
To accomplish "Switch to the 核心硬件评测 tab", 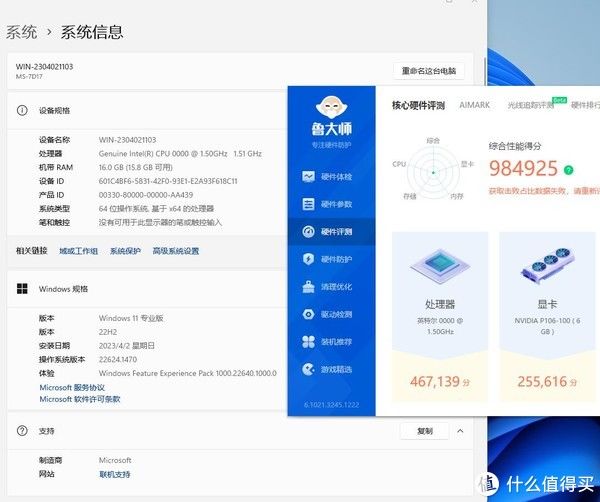I will tap(418, 105).
